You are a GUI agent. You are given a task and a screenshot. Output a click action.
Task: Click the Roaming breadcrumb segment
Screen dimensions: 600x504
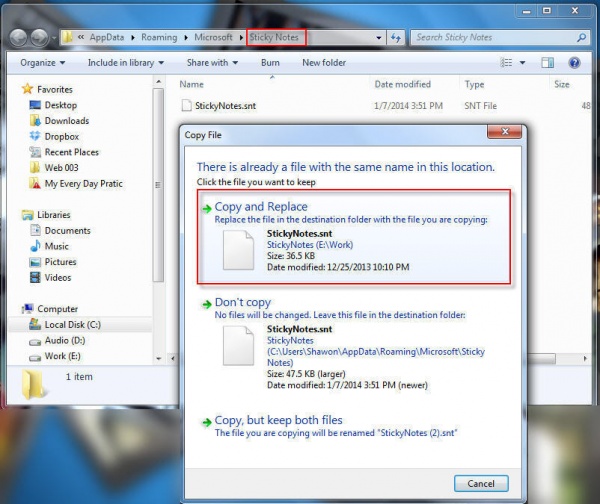click(x=159, y=37)
